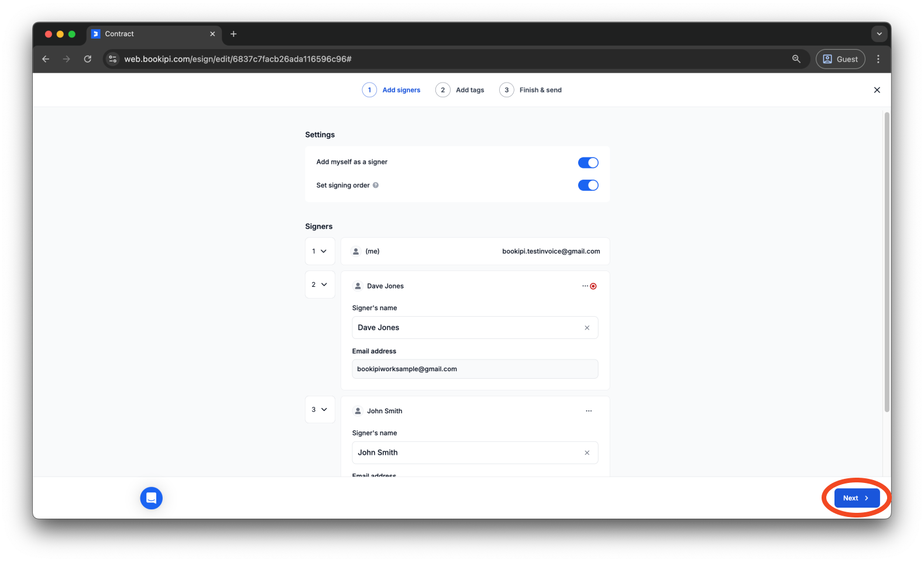Open signing order dropdown for signer 1

320,251
